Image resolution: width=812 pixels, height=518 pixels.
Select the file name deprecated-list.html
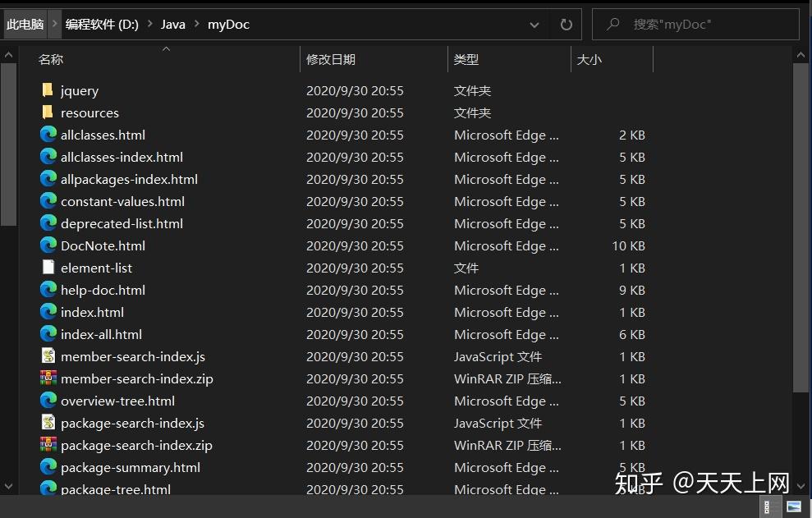(x=122, y=224)
